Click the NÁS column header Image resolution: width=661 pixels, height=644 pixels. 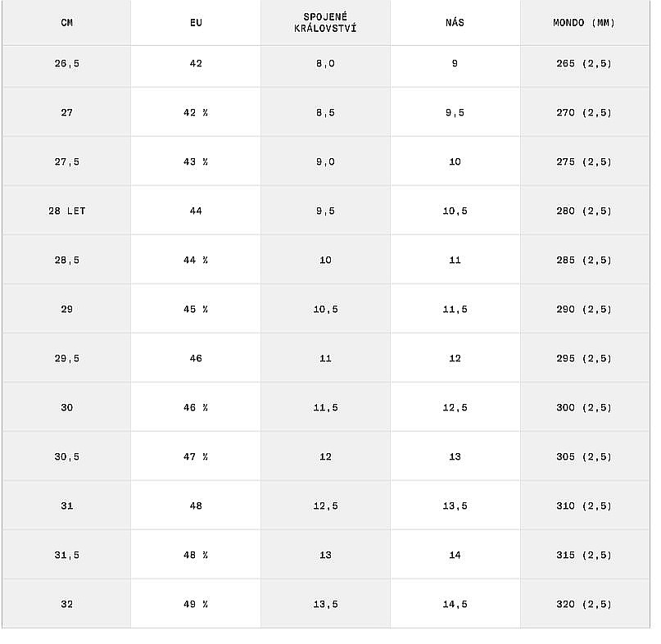click(455, 23)
